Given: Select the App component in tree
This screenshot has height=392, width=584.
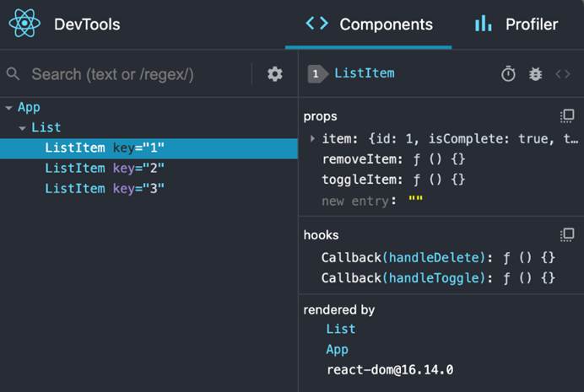Looking at the screenshot, I should [29, 108].
